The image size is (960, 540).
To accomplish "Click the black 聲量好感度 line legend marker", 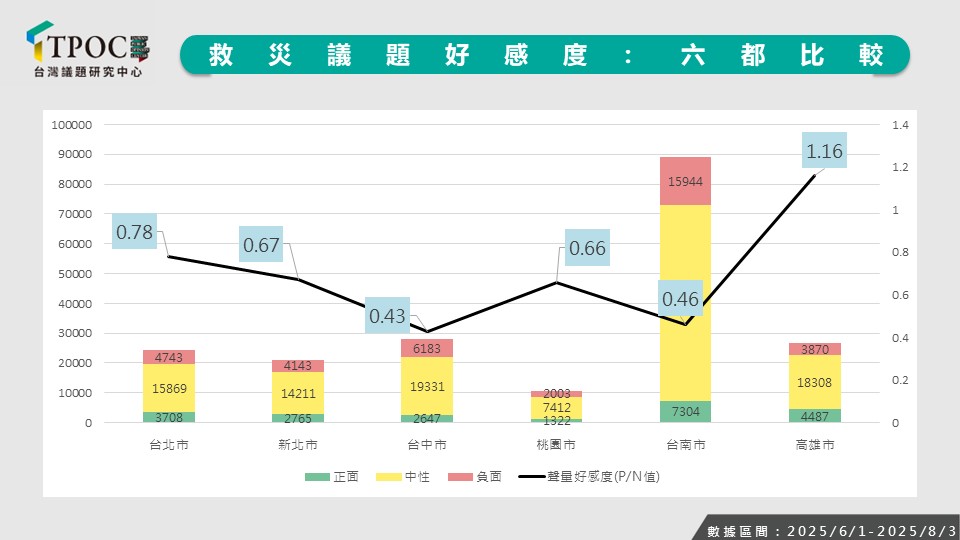I will [x=532, y=478].
